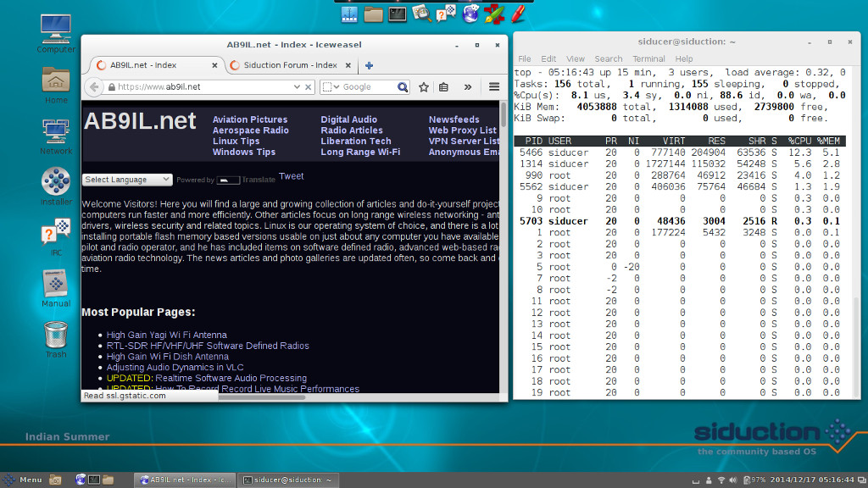Viewport: 868px width, 488px height.
Task: Click the anchor dock icon
Action: pos(349,14)
